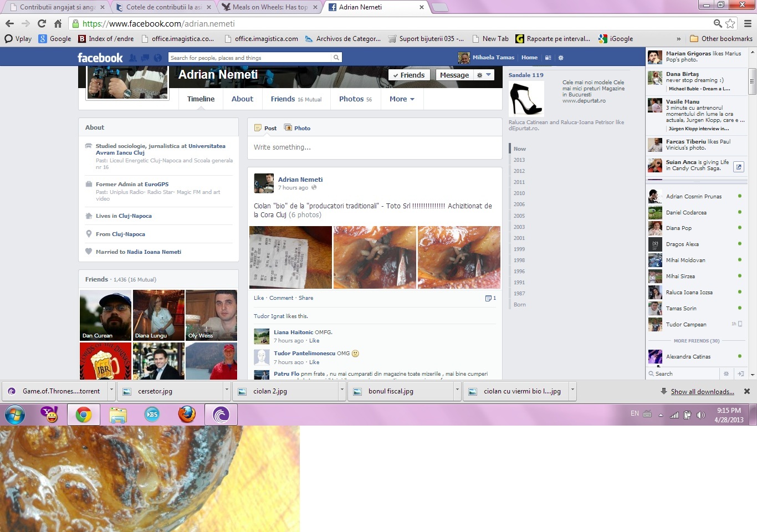Screen dimensions: 757x532
Task: Launch Google Chrome from taskbar
Action: point(84,415)
